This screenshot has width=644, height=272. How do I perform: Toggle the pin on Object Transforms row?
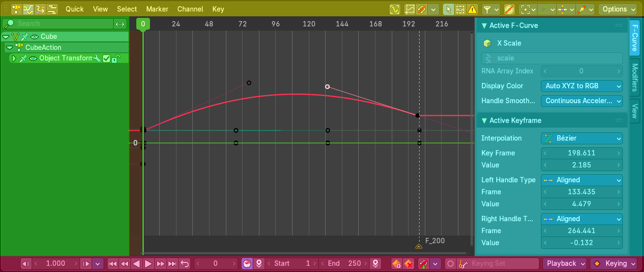[x=23, y=58]
